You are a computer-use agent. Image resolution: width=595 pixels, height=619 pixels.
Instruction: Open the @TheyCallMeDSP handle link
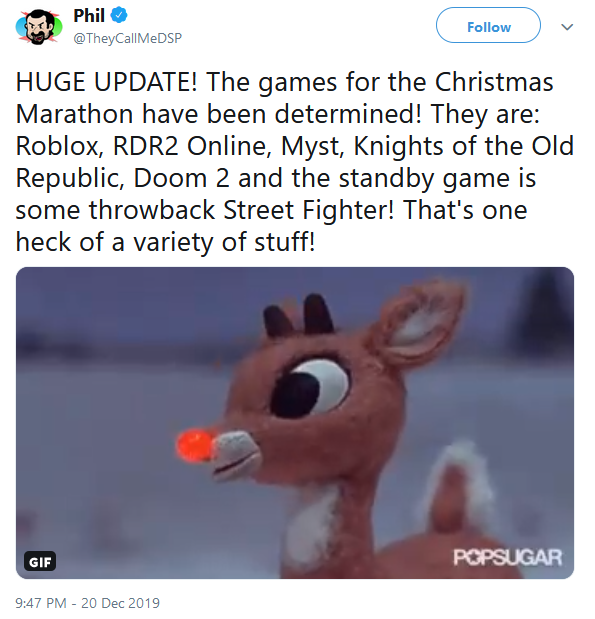(x=128, y=38)
